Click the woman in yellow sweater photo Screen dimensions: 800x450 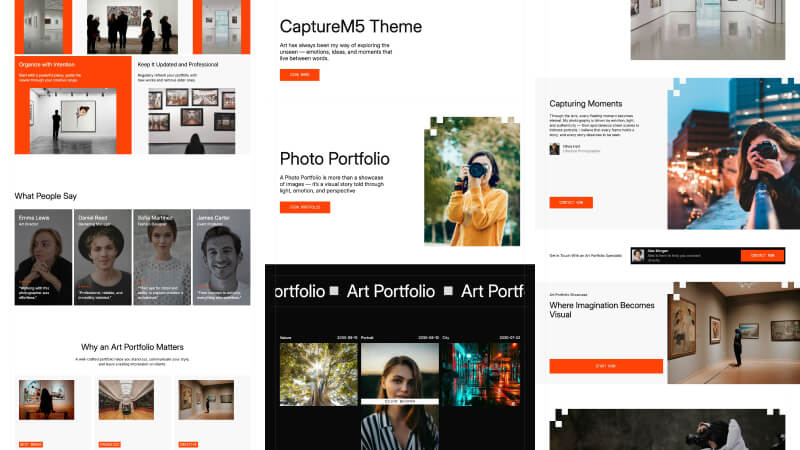(472, 185)
